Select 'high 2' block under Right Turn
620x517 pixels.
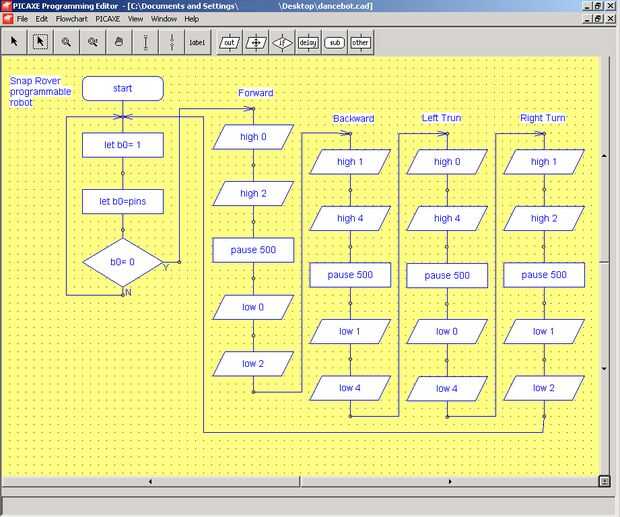pos(544,219)
